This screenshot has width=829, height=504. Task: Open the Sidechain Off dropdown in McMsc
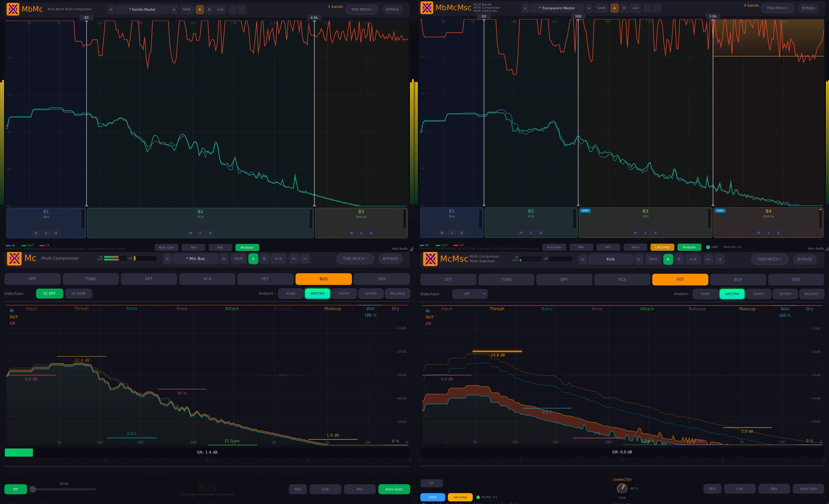coord(470,294)
